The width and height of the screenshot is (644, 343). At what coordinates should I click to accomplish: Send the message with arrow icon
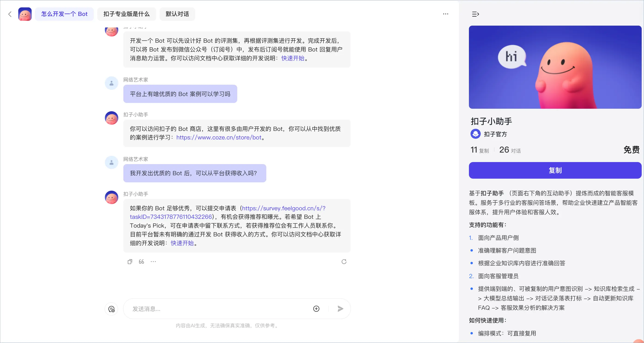pyautogui.click(x=340, y=309)
